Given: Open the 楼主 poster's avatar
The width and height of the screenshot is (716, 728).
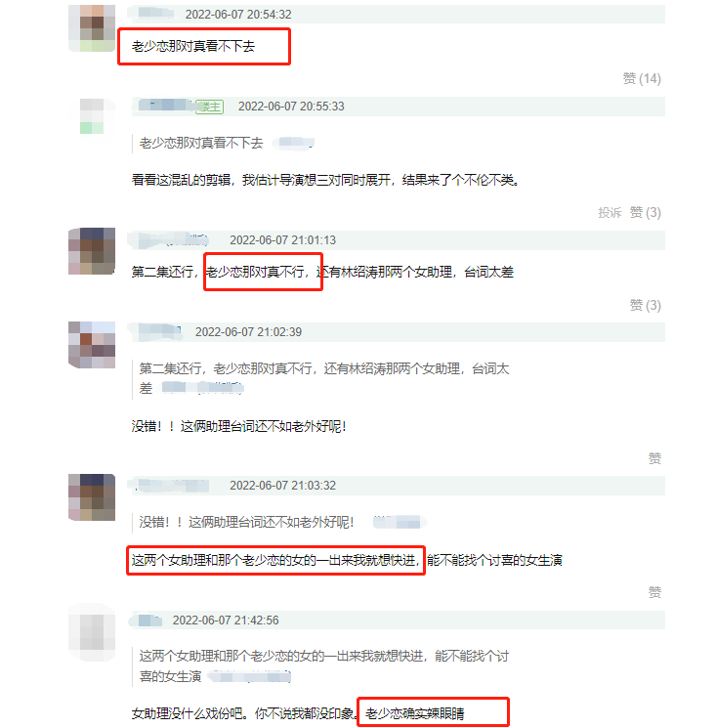Looking at the screenshot, I should (92, 116).
